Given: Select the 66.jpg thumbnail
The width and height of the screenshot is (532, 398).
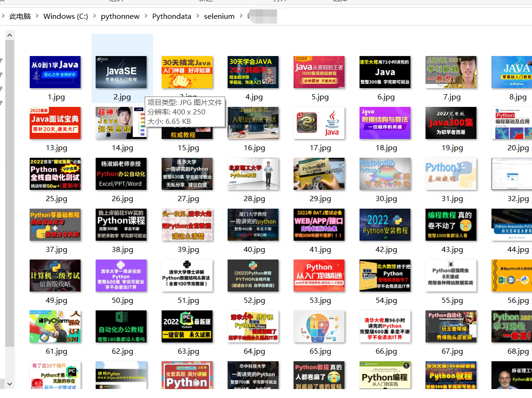Looking at the screenshot, I should (x=385, y=326).
